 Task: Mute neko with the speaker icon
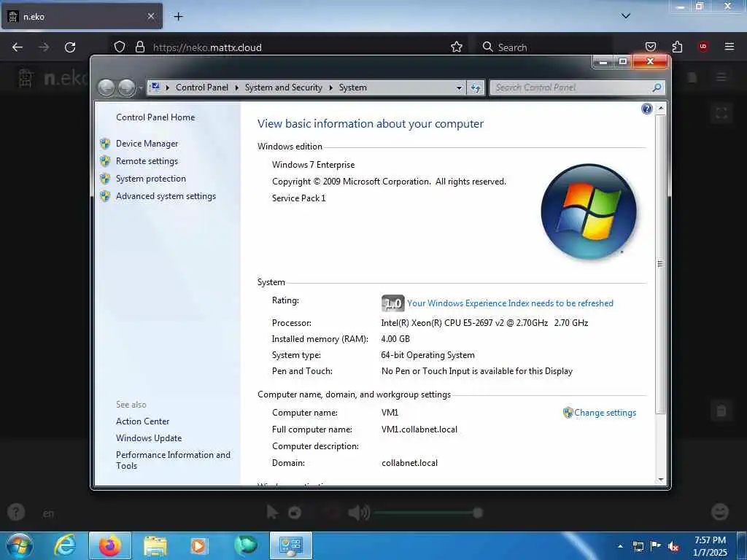pyautogui.click(x=359, y=513)
